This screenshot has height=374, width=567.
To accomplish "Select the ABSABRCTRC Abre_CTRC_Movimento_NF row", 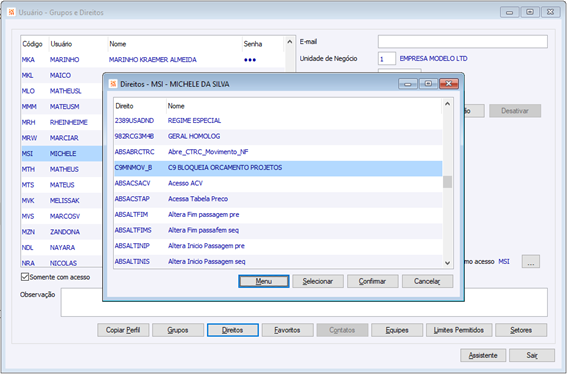I will point(278,152).
